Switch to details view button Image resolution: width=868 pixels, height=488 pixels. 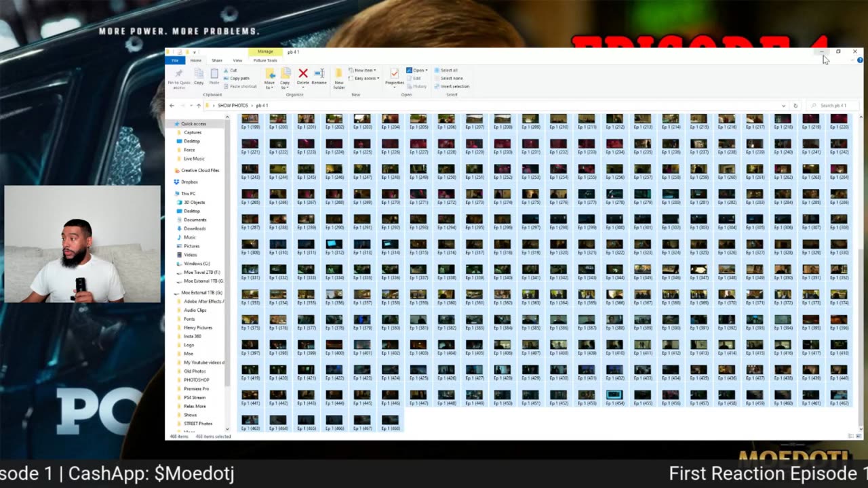click(x=850, y=436)
